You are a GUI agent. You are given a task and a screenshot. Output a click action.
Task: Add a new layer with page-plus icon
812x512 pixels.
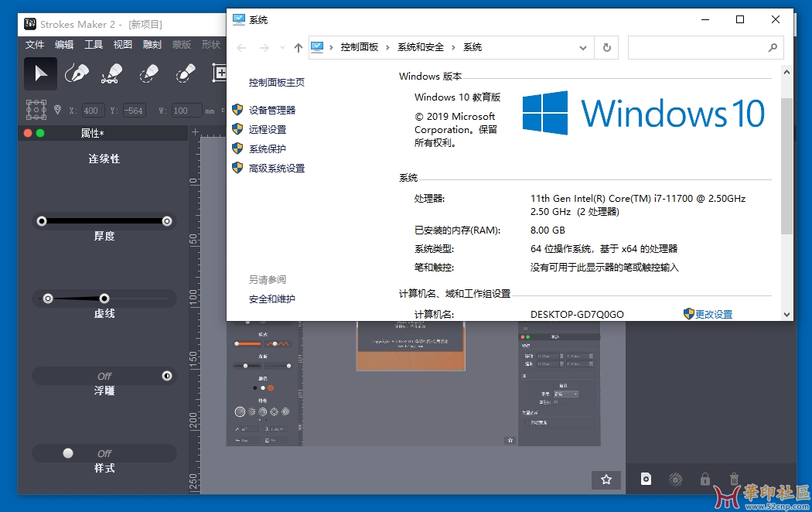(x=646, y=480)
